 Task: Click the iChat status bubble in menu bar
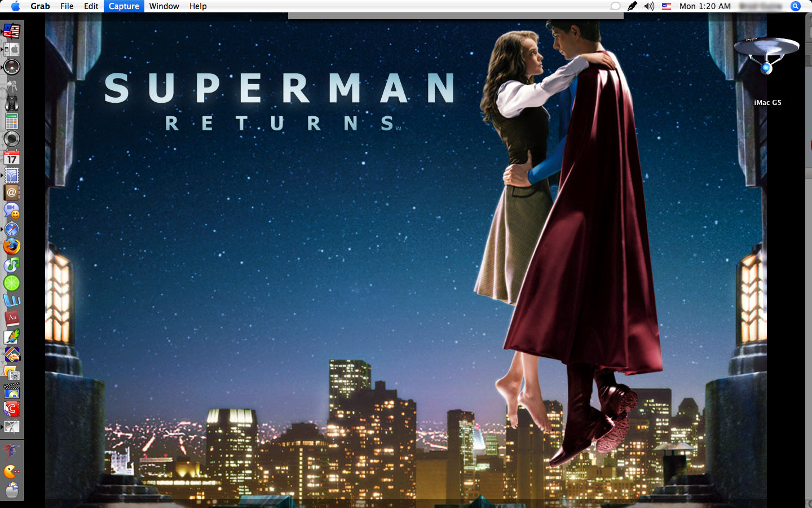[x=615, y=6]
